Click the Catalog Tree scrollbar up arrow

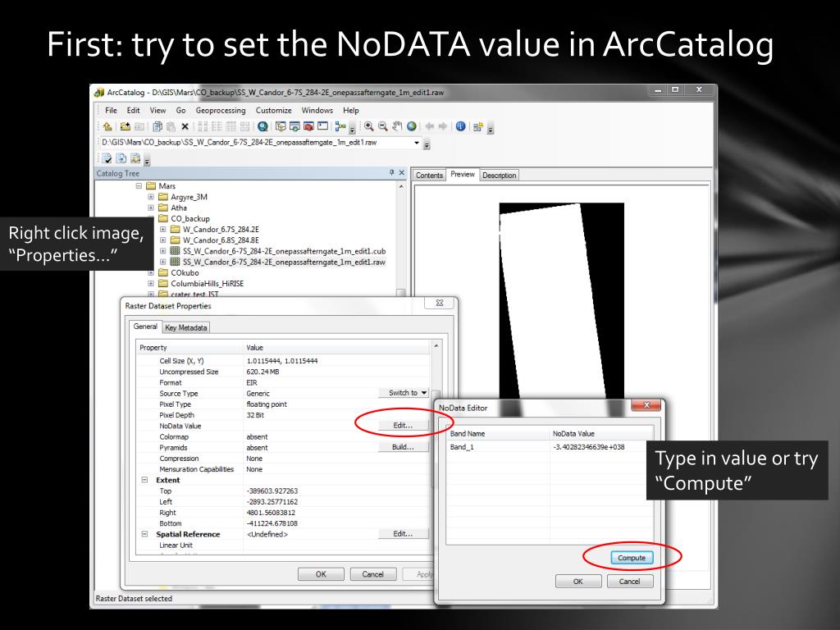[401, 186]
